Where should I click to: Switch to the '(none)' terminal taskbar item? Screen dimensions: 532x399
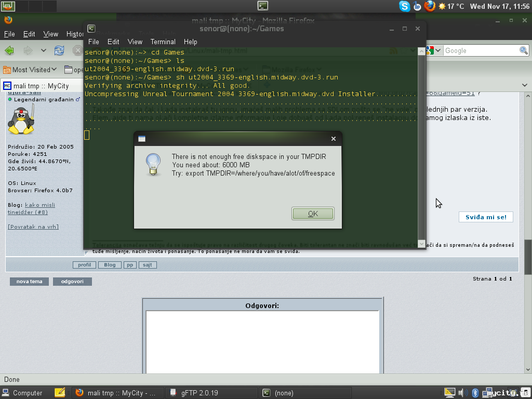click(x=305, y=393)
